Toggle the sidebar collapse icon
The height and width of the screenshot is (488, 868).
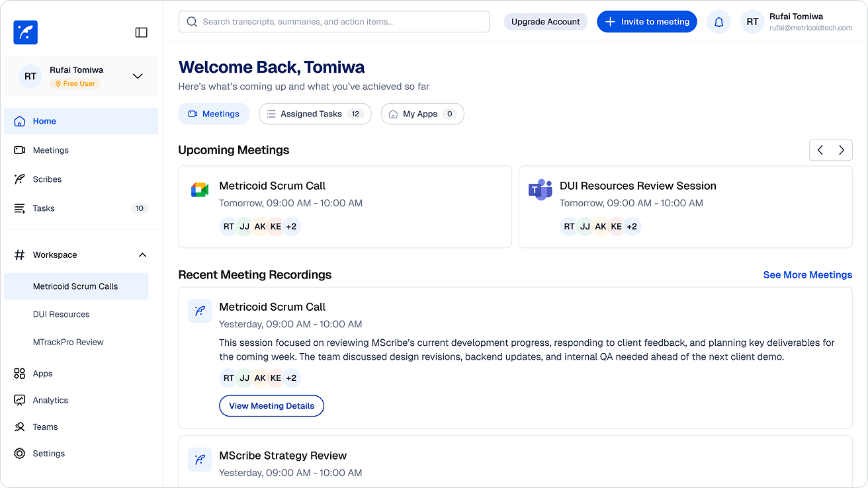pos(141,32)
